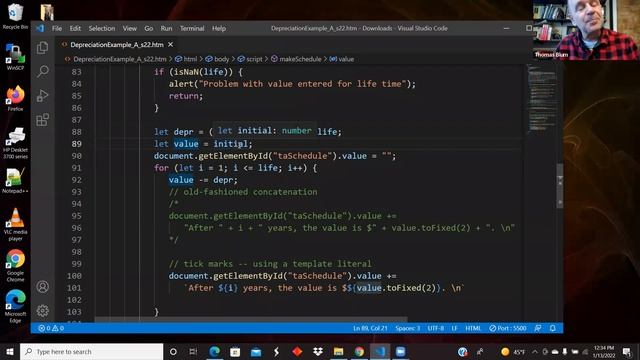Click the taskbar search box
This screenshot has width=640, height=360.
point(91,351)
